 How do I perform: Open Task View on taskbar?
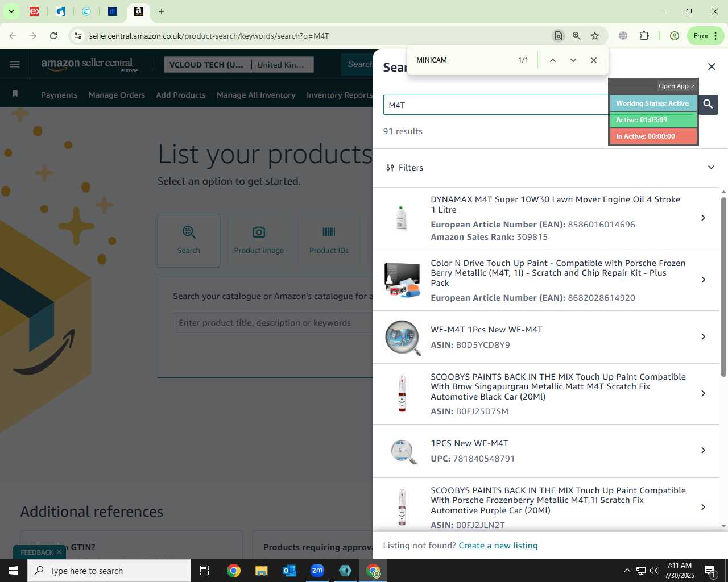click(205, 571)
